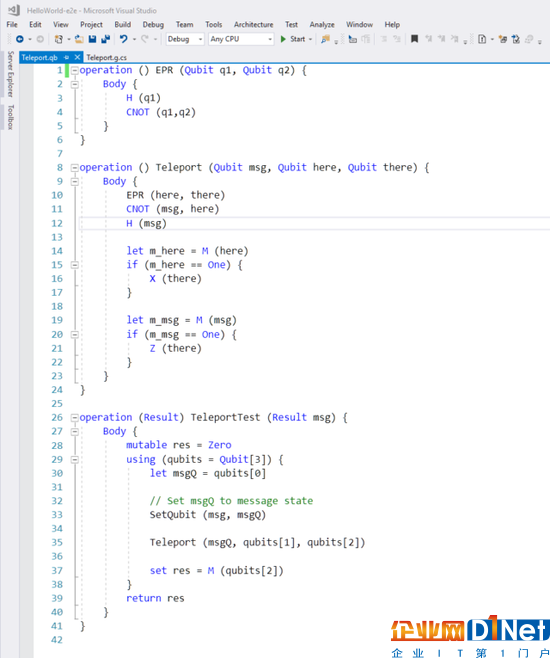Collapse the TeleportTest operation at line 26

(75, 418)
